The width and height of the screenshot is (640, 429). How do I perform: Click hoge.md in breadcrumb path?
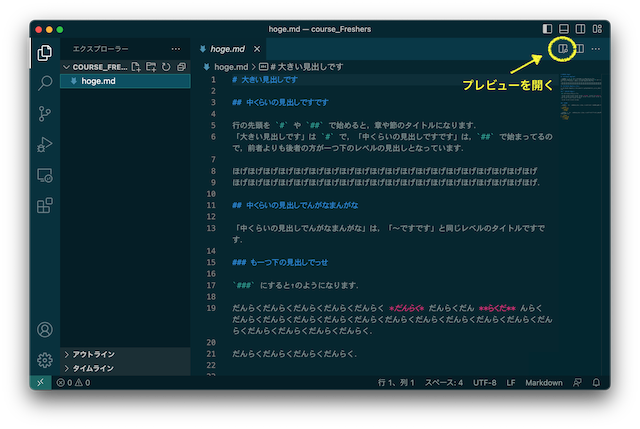231,67
